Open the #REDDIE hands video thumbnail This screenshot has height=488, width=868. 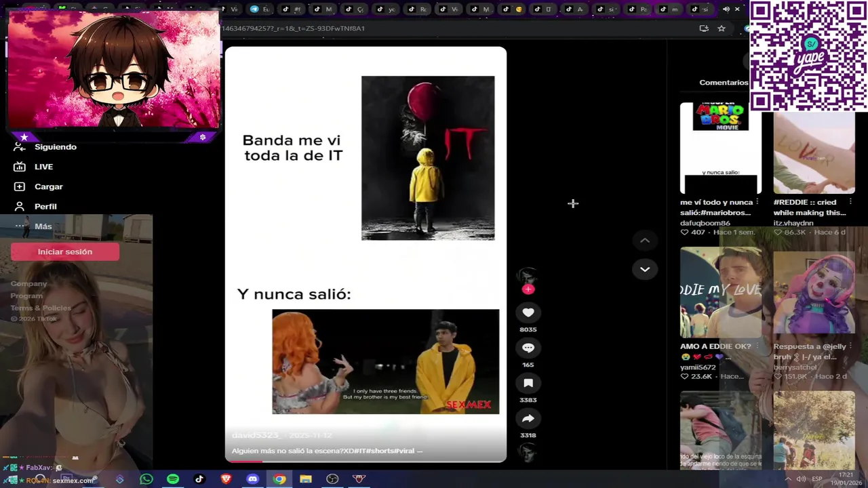coord(814,152)
